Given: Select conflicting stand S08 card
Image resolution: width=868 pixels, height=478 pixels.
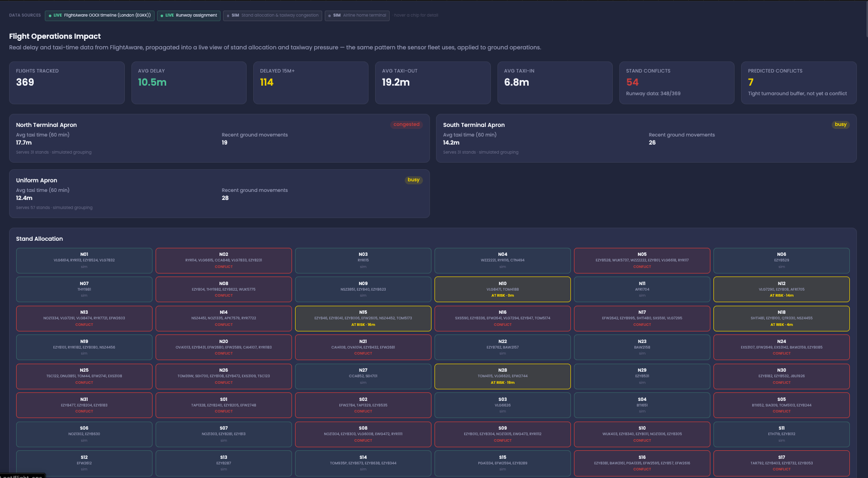Looking at the screenshot, I should click(363, 434).
